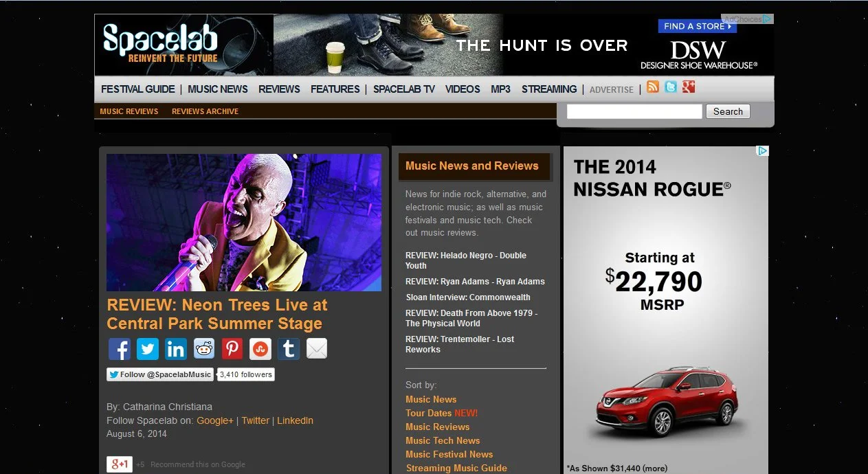Screen dimensions: 868x474
Task: Select the Music Reviews sub-tab
Action: click(x=129, y=111)
